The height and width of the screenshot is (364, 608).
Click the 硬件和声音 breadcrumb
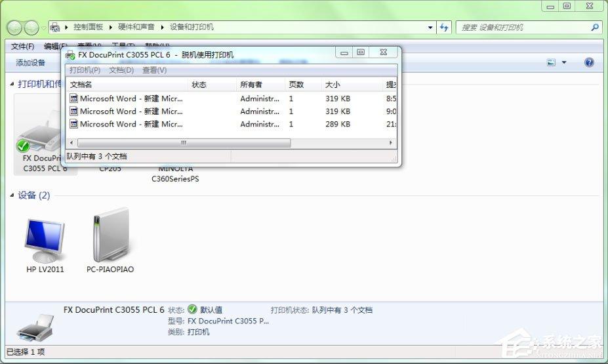tap(136, 27)
